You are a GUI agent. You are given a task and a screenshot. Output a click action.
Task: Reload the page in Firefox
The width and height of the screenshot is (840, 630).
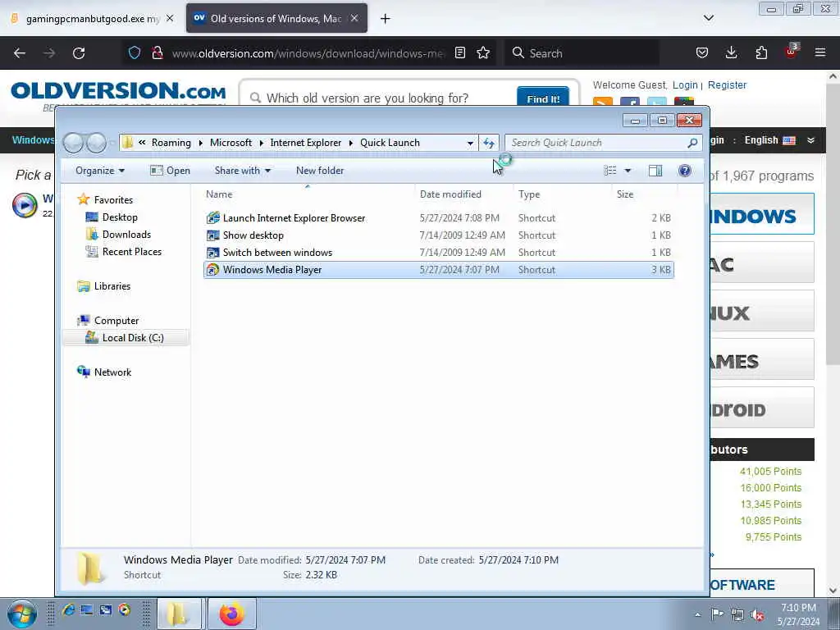(79, 53)
